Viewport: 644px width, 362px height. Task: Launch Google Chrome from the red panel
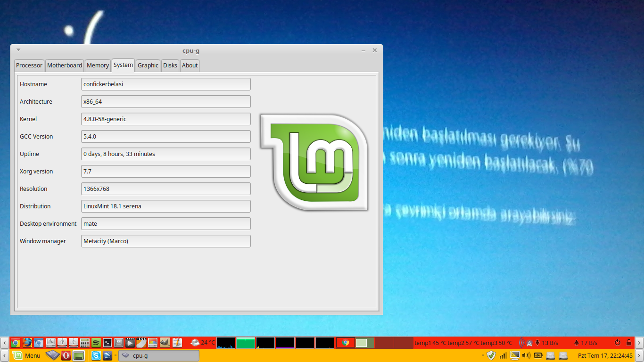[x=16, y=343]
